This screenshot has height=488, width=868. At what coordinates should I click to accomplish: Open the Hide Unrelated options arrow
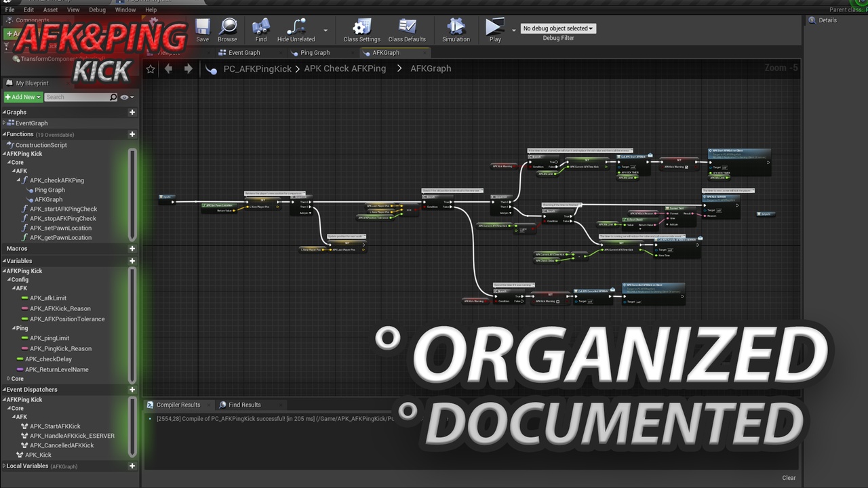[x=325, y=30]
